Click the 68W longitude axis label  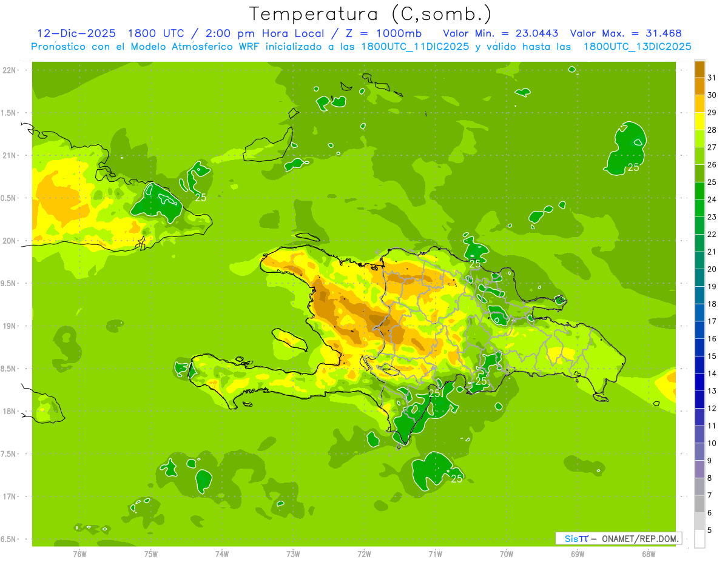coord(649,554)
